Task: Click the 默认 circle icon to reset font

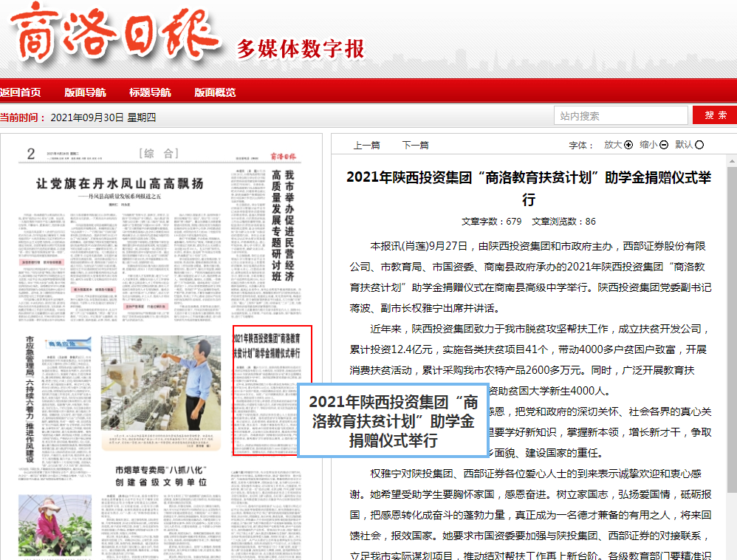Action: [x=699, y=145]
